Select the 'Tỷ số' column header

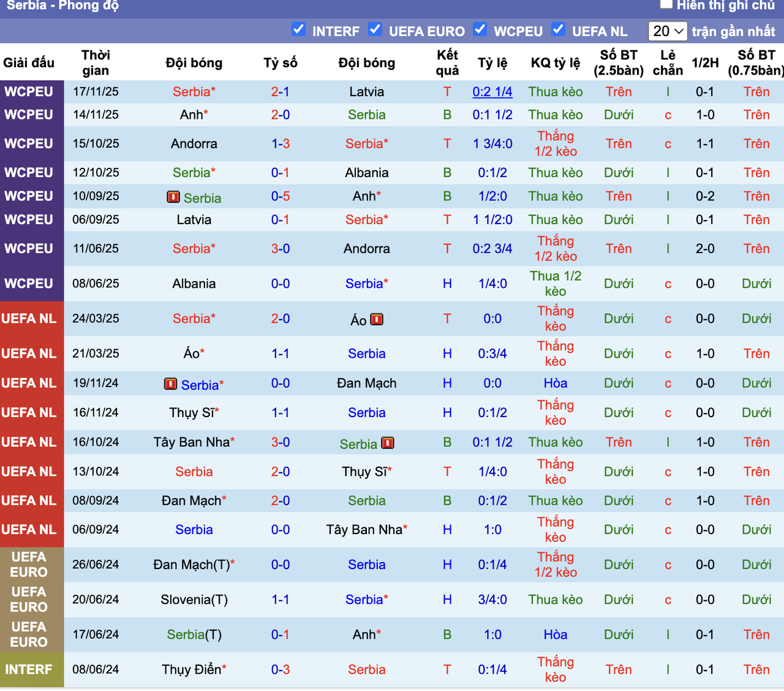coord(281,62)
